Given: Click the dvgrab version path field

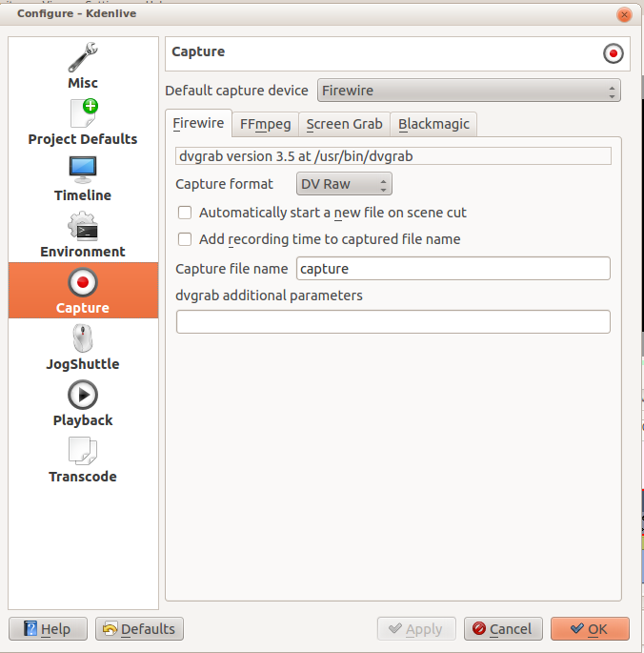Looking at the screenshot, I should tap(393, 156).
